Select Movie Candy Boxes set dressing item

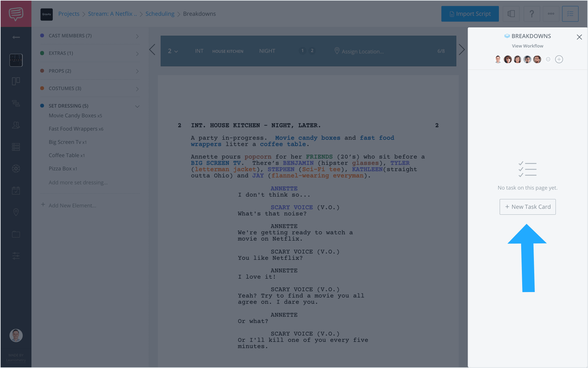click(x=75, y=116)
